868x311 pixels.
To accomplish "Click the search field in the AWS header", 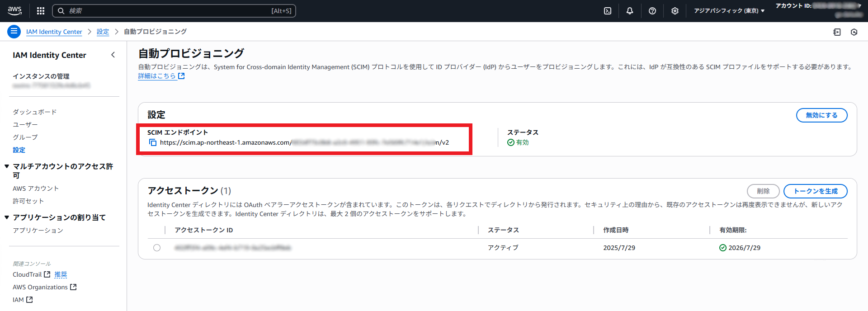I will 174,11.
